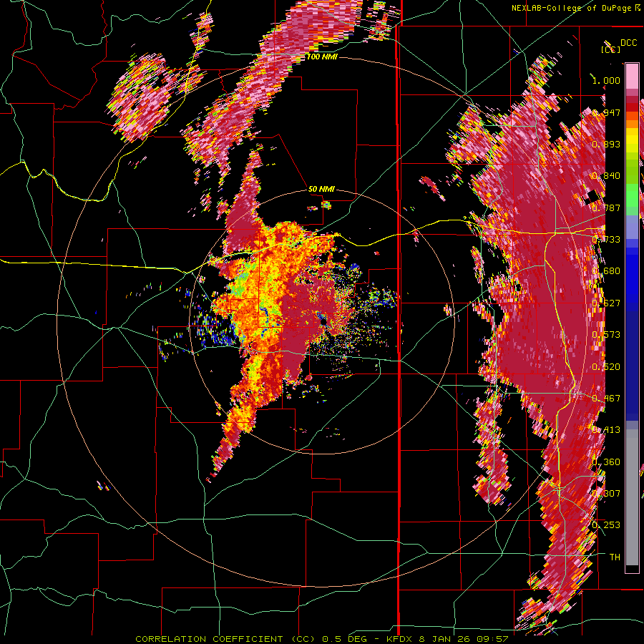This screenshot has height=644, width=644.
Task: Click the CORRELATION COEFFICIENT caption at the bottom
Action: tap(321, 639)
